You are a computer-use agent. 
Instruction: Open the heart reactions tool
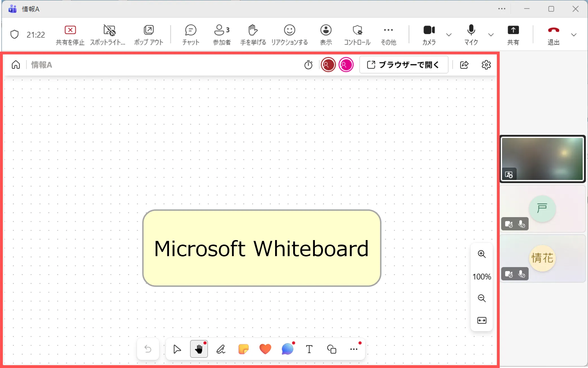click(x=265, y=349)
